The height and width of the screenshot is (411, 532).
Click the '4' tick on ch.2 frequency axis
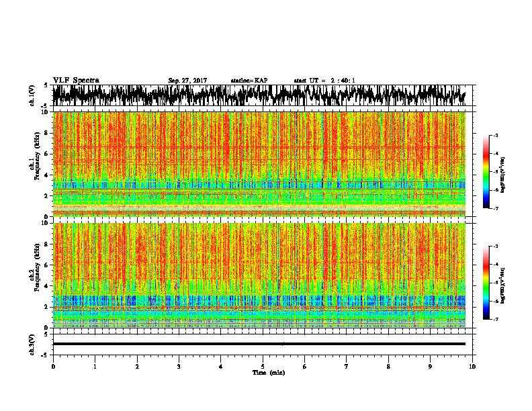tap(46, 286)
